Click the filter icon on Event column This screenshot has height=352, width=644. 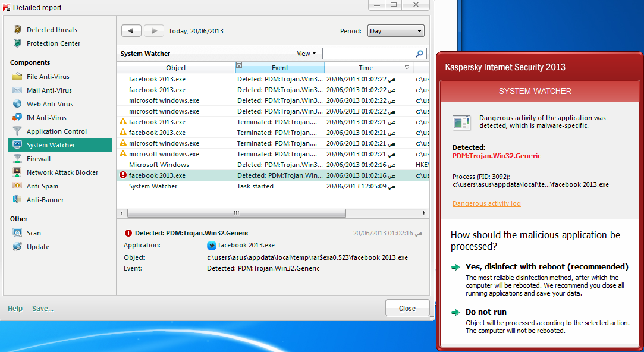pyautogui.click(x=239, y=65)
